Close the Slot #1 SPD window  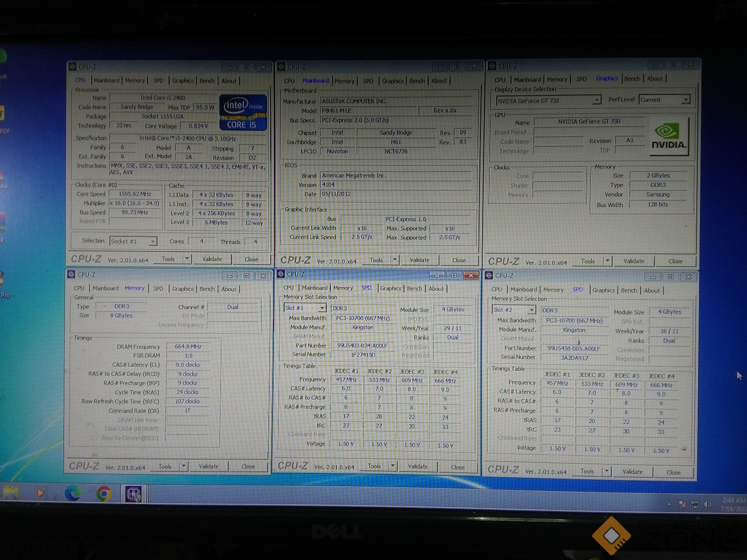(x=471, y=275)
